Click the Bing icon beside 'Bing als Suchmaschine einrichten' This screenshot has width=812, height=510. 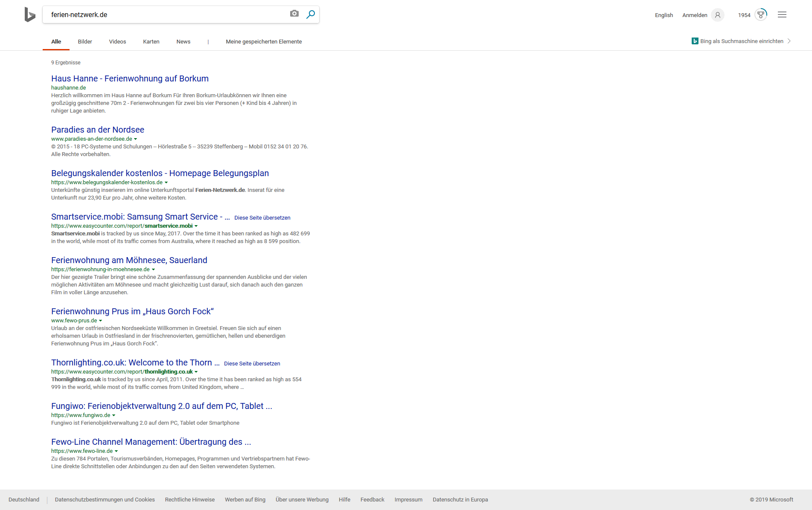coord(695,41)
